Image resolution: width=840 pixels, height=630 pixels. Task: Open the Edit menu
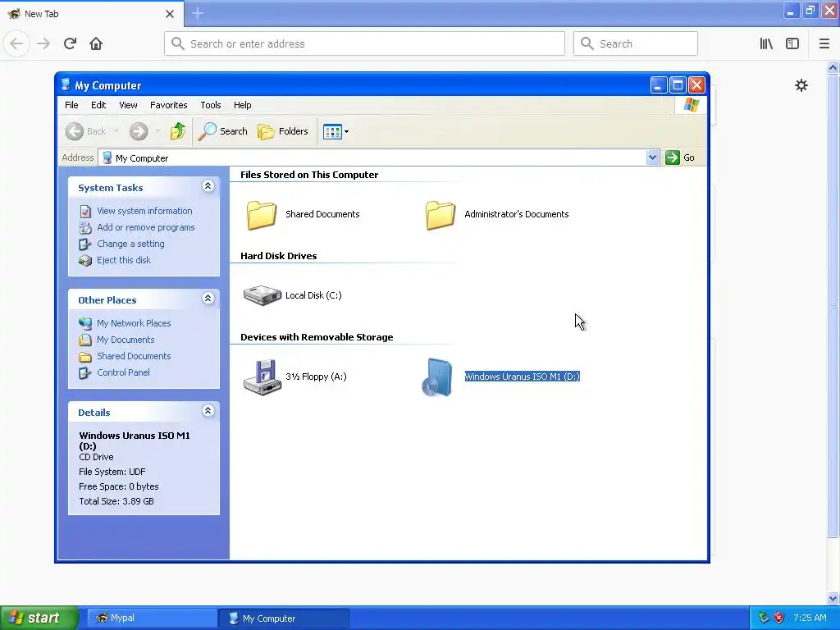pos(98,105)
